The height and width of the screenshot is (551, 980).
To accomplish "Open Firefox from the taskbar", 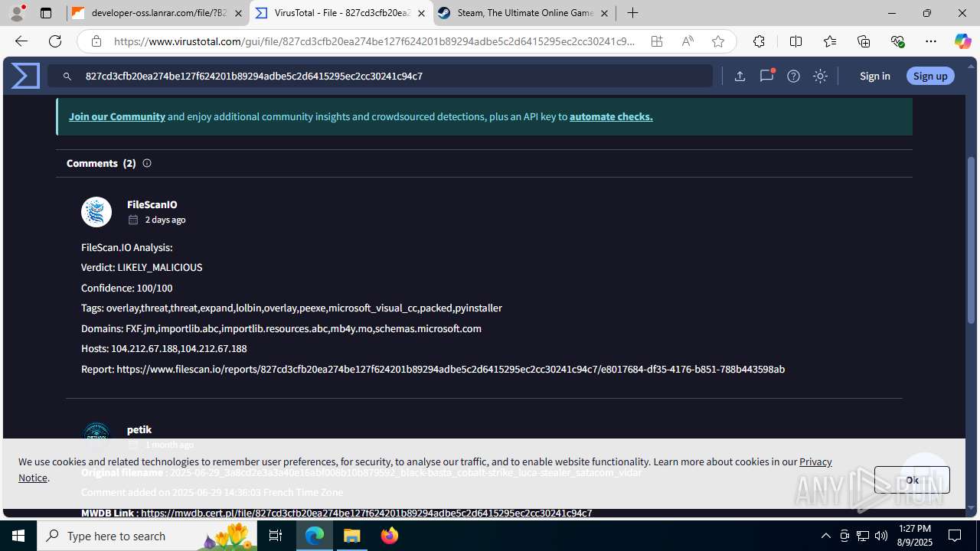I will (390, 536).
